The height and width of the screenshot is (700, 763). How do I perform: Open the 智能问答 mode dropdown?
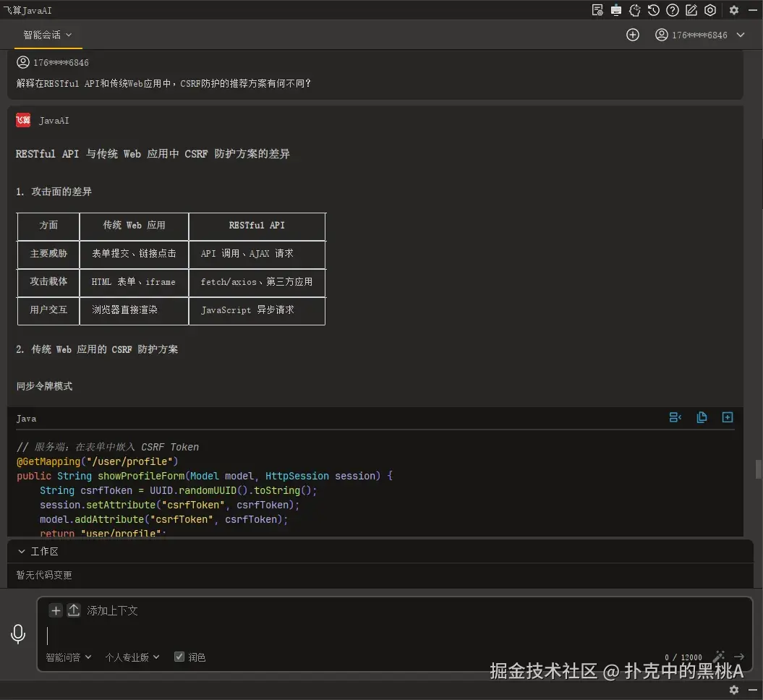tap(69, 657)
